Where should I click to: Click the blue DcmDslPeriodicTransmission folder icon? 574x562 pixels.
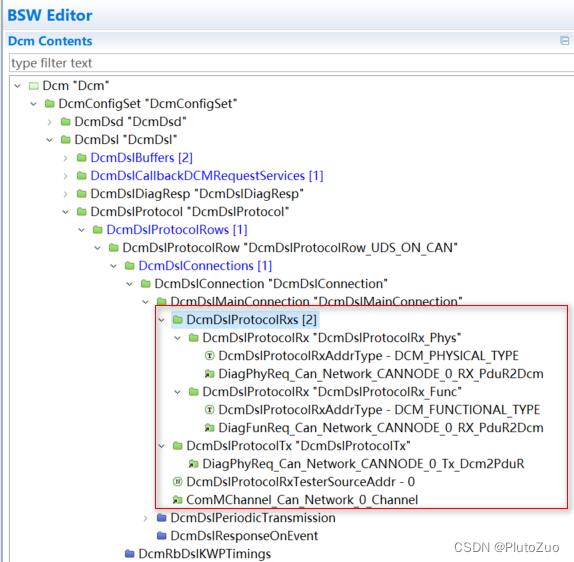pyautogui.click(x=161, y=518)
